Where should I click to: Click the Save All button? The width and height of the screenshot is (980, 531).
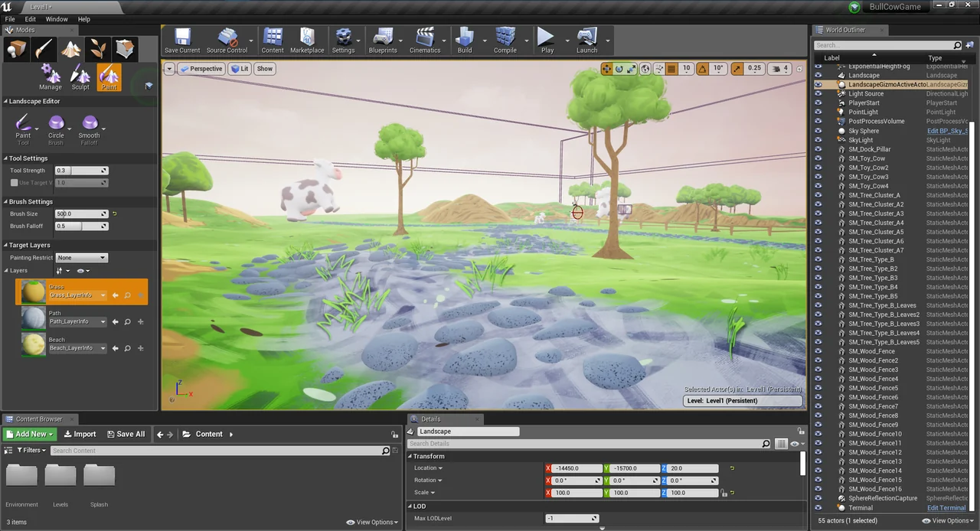click(126, 434)
